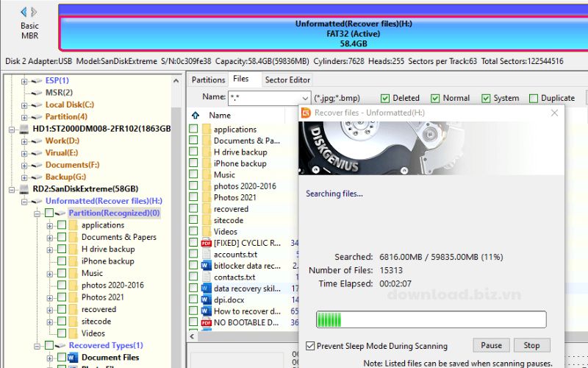Image resolution: width=588 pixels, height=368 pixels.
Task: Click the up-directory arrow beside Name column
Action: (x=196, y=116)
